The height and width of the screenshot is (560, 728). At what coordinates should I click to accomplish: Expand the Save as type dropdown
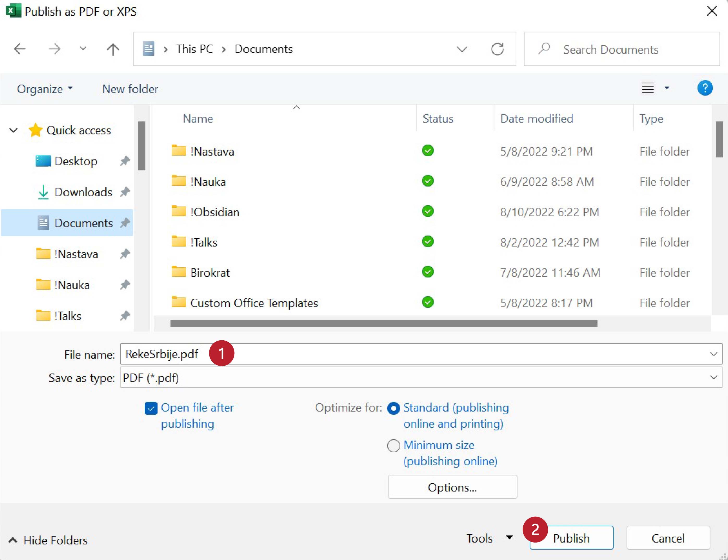coord(713,377)
